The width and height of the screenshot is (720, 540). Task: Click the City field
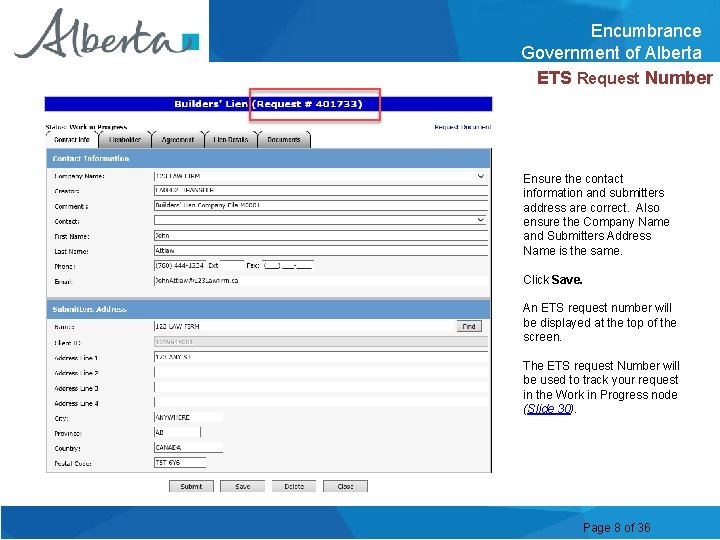tap(188, 417)
